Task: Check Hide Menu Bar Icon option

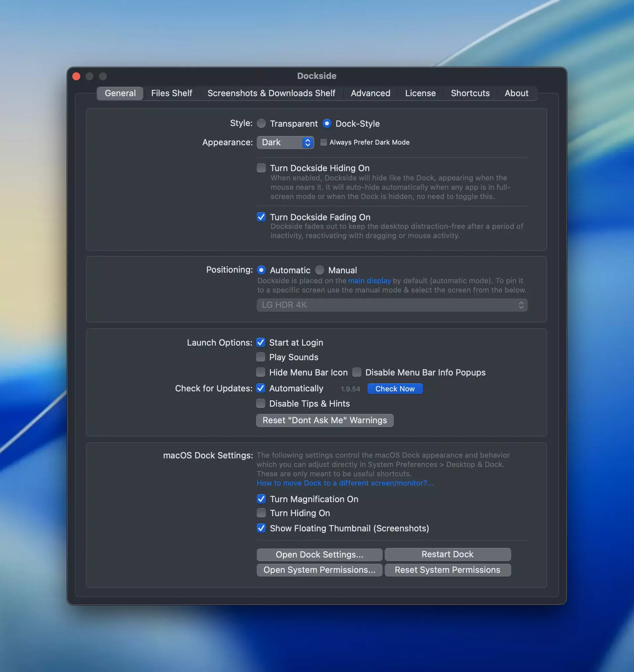Action: (261, 372)
